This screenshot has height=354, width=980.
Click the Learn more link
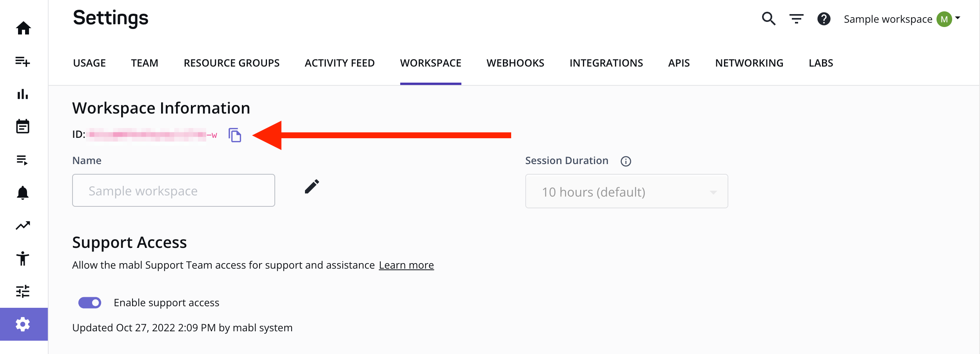[406, 265]
